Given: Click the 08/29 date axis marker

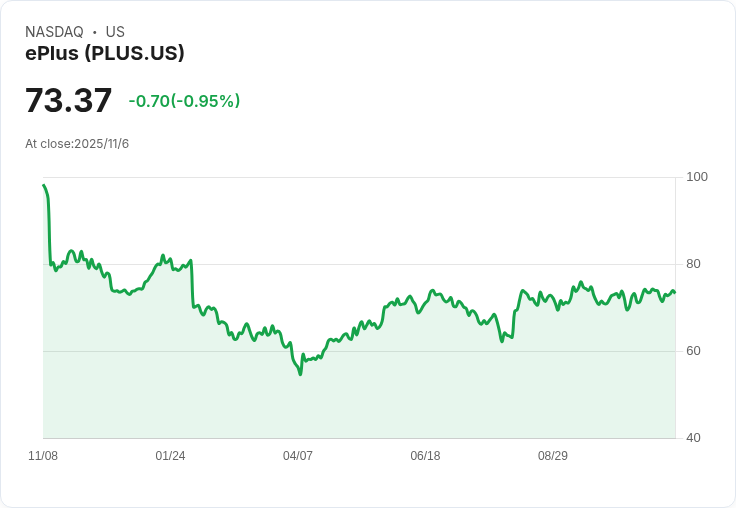Looking at the screenshot, I should click(x=553, y=456).
